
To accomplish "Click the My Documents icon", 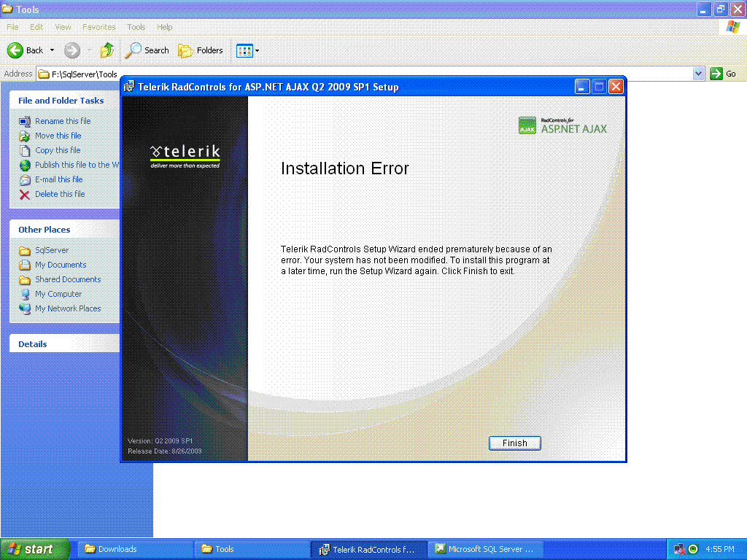I will [x=25, y=265].
